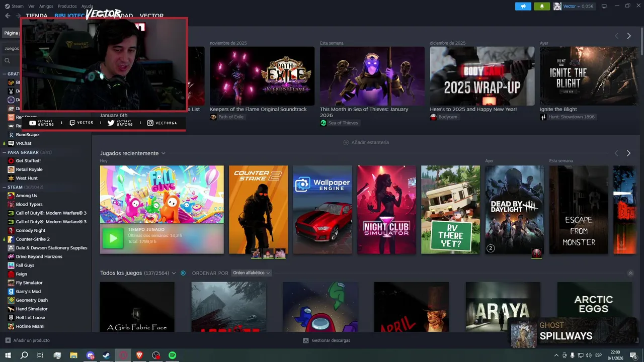Screen dimensions: 644x362
Task: Select Fall Guys in the library list
Action: (25, 265)
